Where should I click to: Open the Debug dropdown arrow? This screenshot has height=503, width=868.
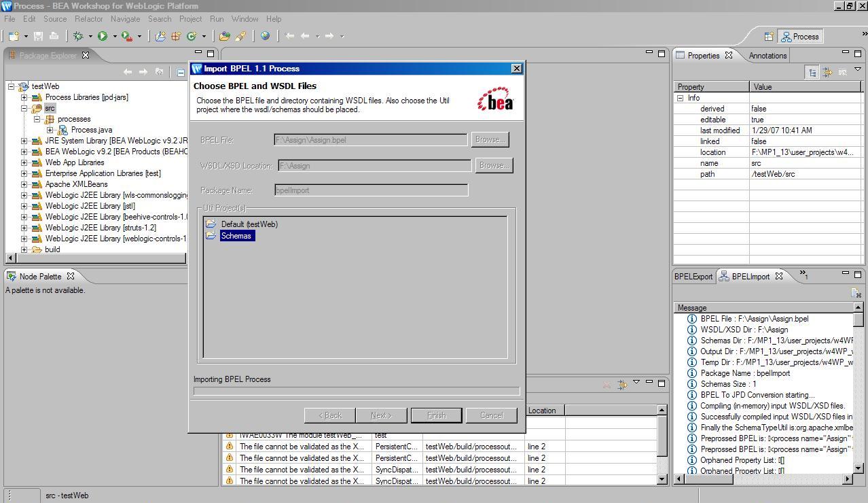click(x=90, y=37)
